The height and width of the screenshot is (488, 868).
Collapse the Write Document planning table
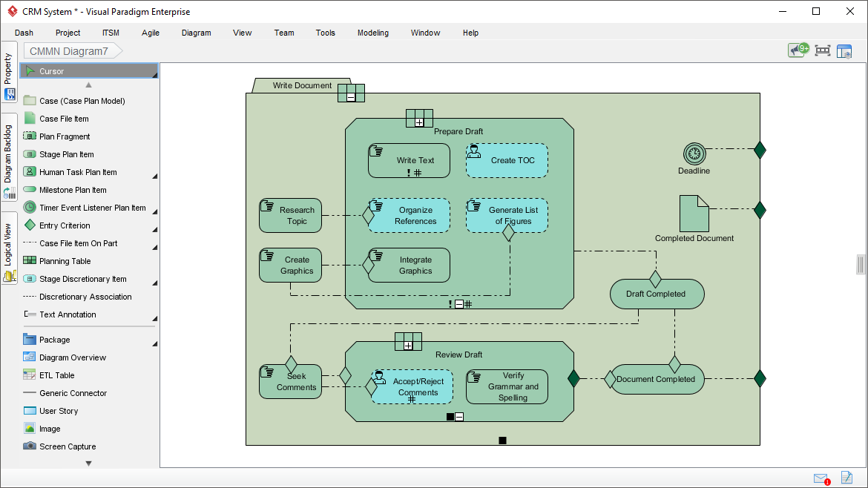pos(351,96)
